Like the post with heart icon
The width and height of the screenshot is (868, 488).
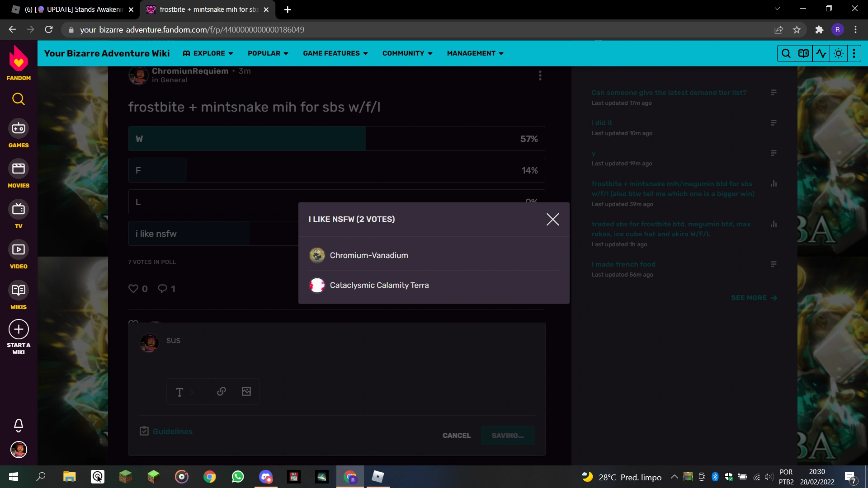tap(133, 288)
